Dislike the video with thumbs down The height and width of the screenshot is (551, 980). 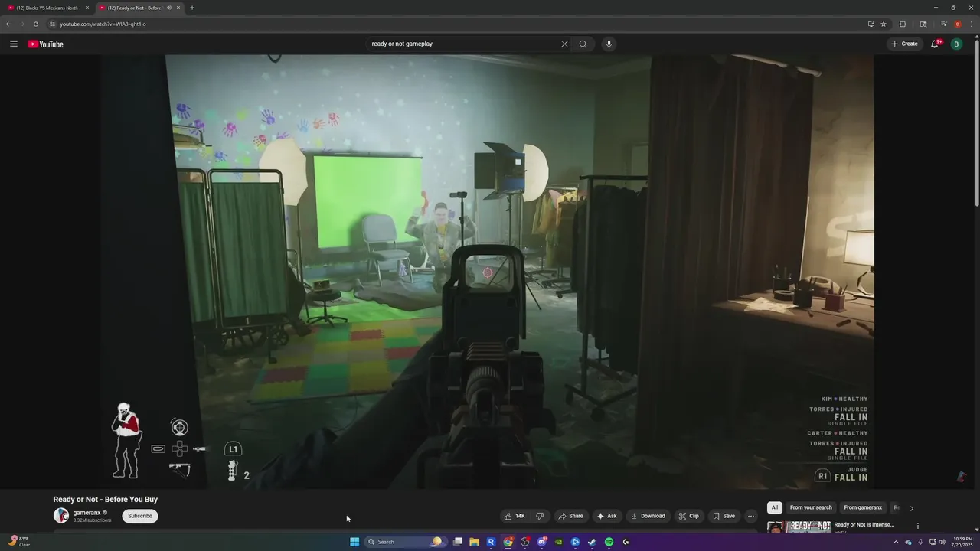540,516
